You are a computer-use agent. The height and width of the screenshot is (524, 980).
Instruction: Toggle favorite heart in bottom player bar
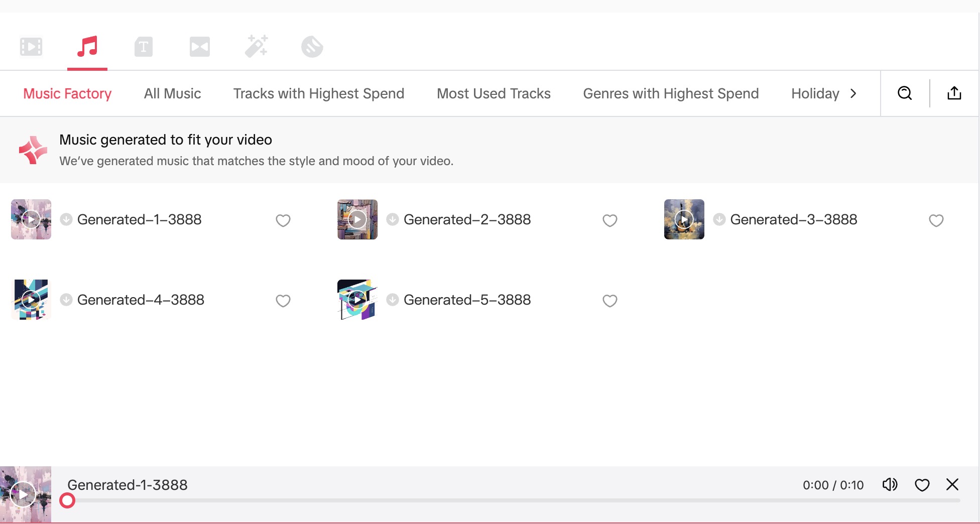(922, 485)
